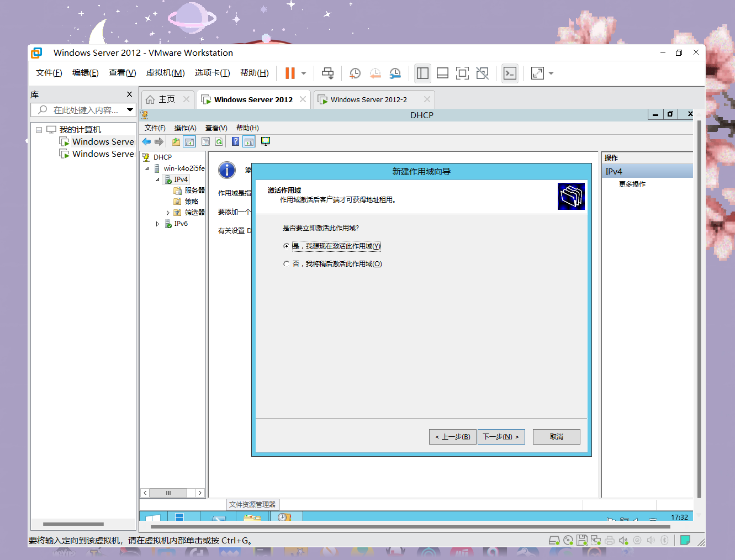Click the VMware status bar sound icon
The width and height of the screenshot is (735, 560).
click(x=623, y=541)
